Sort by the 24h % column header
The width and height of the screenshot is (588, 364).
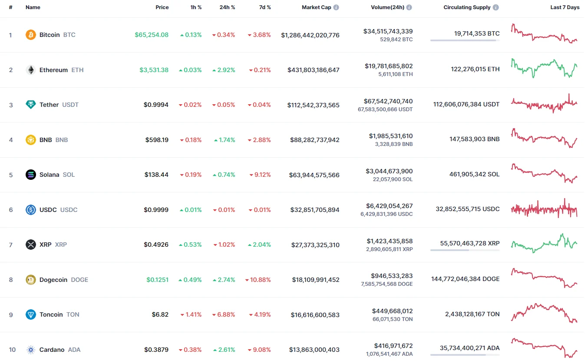point(227,7)
